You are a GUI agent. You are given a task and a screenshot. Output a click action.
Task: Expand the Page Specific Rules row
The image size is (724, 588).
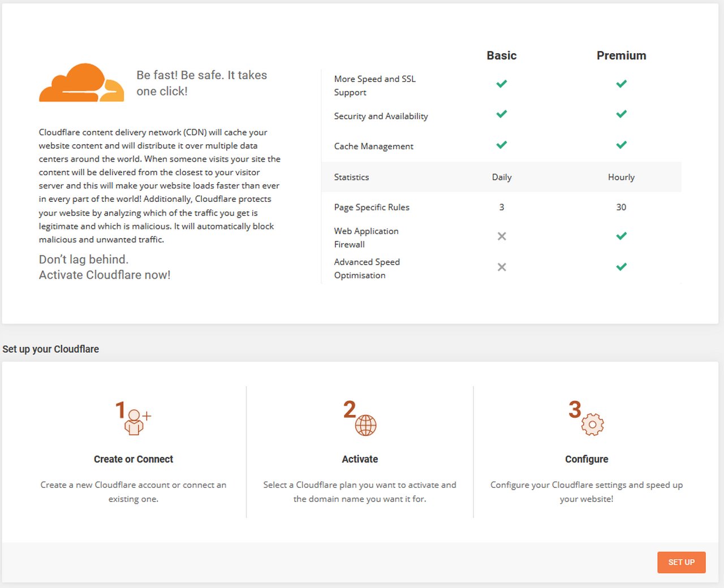[x=372, y=207]
